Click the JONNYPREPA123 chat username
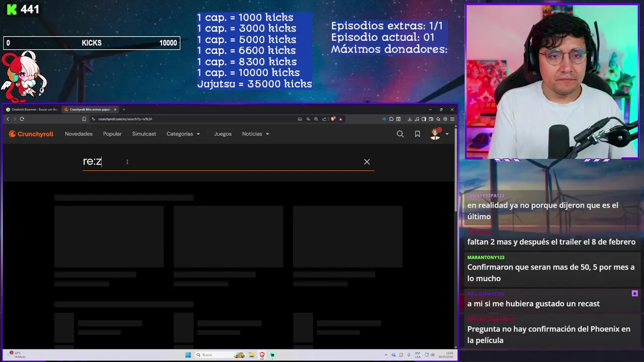The width and height of the screenshot is (644, 362). [x=486, y=196]
